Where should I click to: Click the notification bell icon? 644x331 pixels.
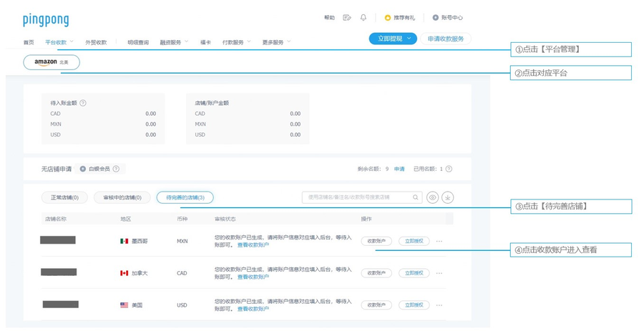click(x=364, y=18)
